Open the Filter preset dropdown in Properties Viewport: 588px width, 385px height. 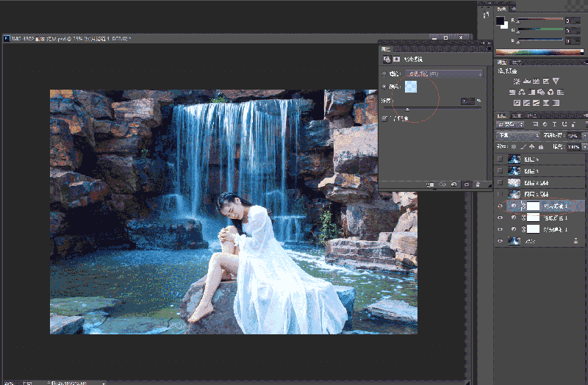pyautogui.click(x=444, y=74)
